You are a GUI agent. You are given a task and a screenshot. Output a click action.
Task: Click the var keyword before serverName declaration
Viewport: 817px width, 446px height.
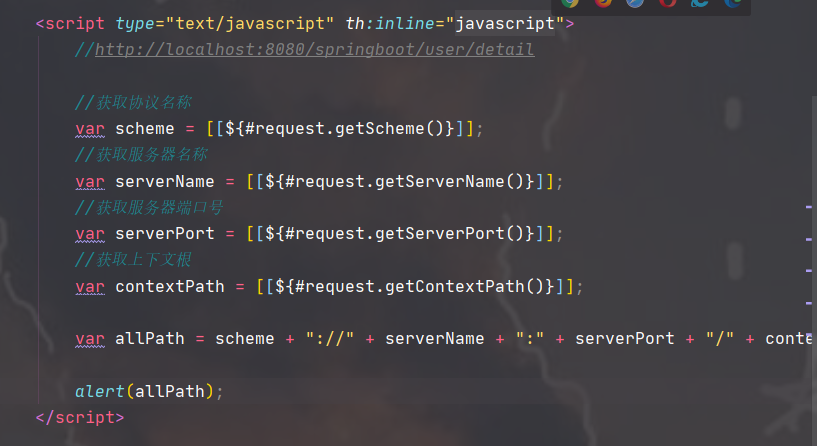(90, 181)
